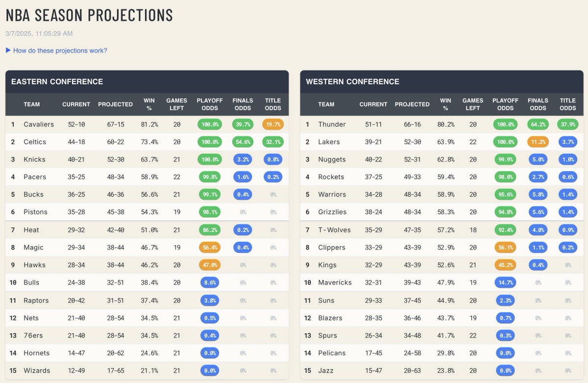
Task: Click Pistons 98.1% playoff odds badge
Action: (x=210, y=212)
